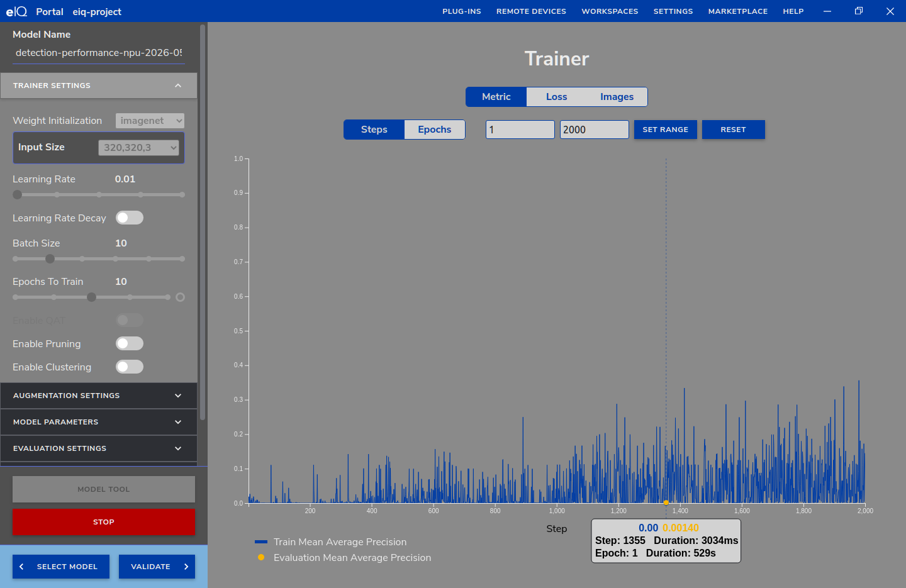The height and width of the screenshot is (588, 906).
Task: Click the Portal label in the title bar
Action: [x=50, y=11]
